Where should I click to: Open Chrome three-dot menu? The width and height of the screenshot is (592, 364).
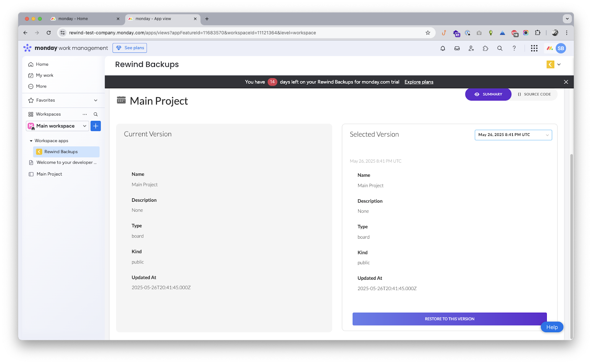[566, 33]
